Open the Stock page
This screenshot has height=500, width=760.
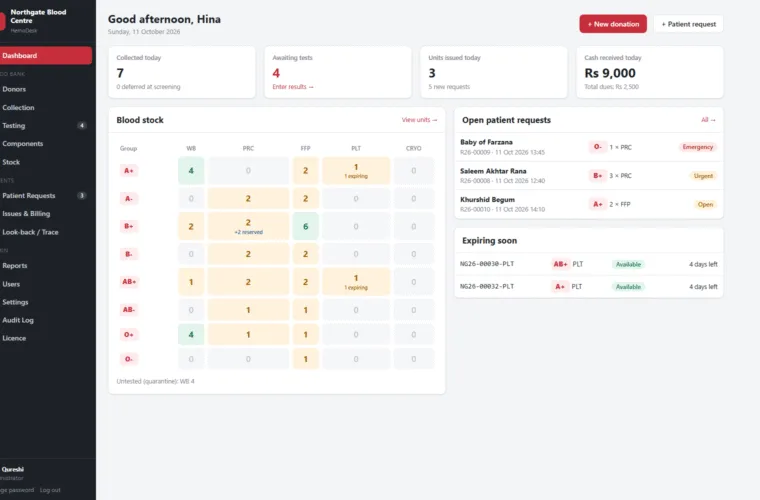point(45,162)
